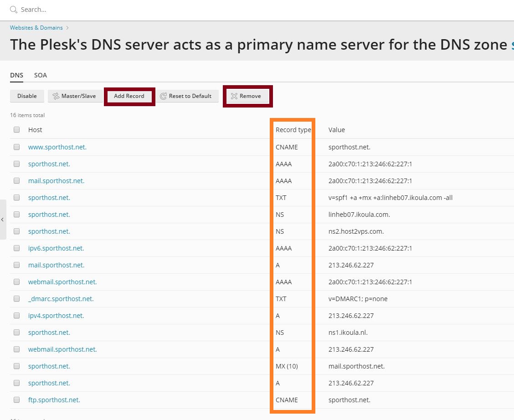The image size is (514, 420).
Task: Switch to the SOA tab
Action: 40,75
